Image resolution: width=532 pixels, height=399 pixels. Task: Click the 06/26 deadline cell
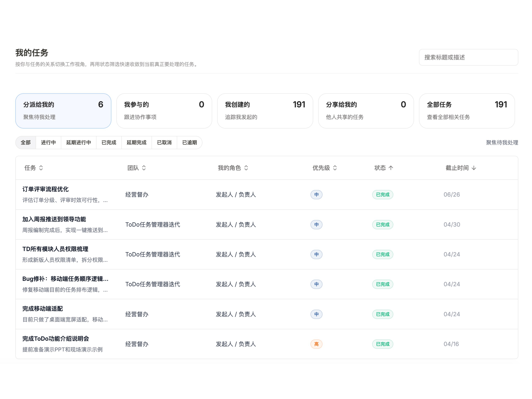tap(452, 195)
